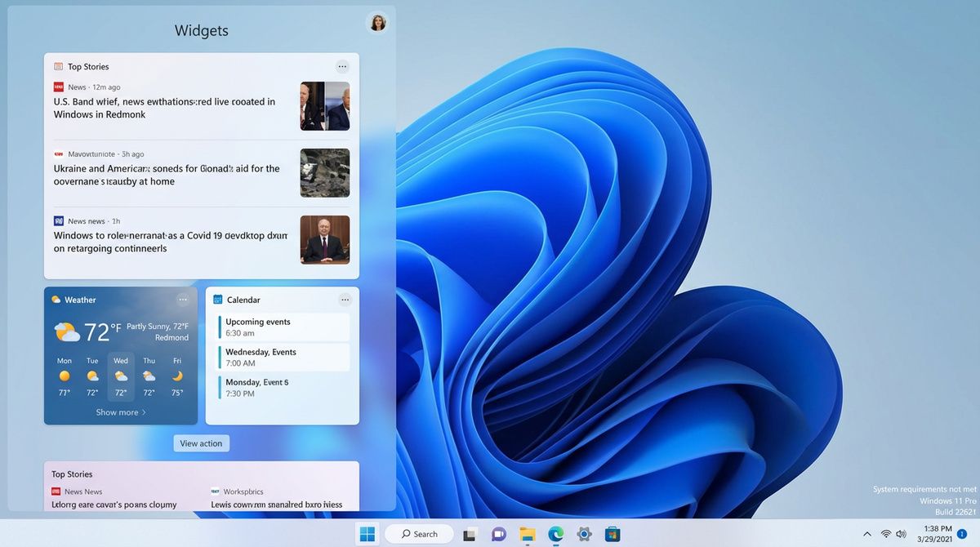Click Show more in the Weather widget
This screenshot has width=980, height=547.
pos(119,412)
